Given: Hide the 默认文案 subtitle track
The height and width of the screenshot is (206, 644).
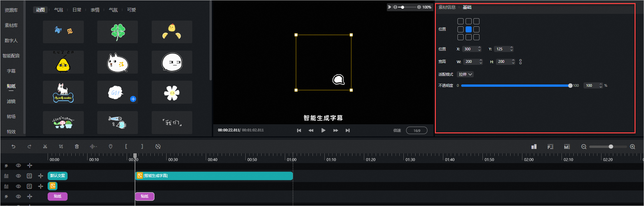Looking at the screenshot, I should click(18, 176).
